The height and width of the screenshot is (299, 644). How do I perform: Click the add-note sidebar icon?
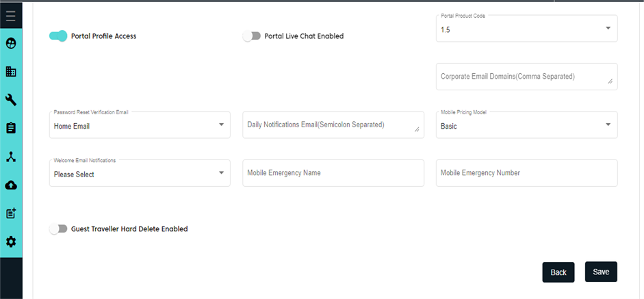click(x=11, y=213)
